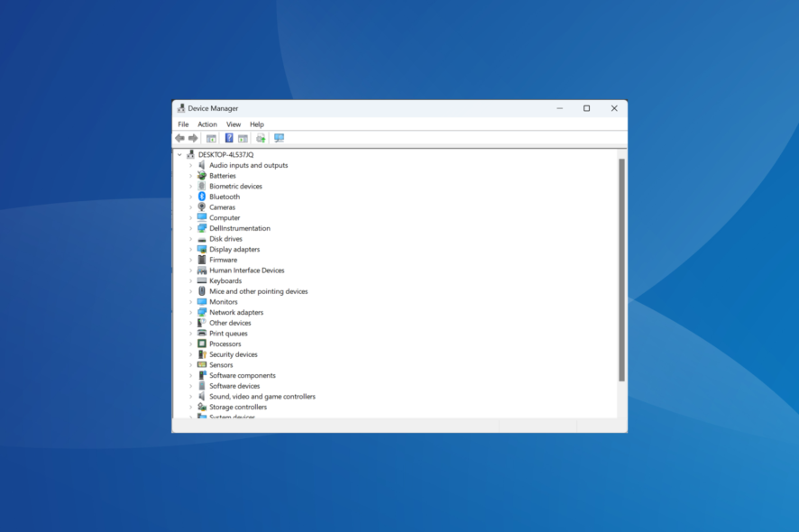
Task: Click the Batteries icon
Action: [202, 175]
